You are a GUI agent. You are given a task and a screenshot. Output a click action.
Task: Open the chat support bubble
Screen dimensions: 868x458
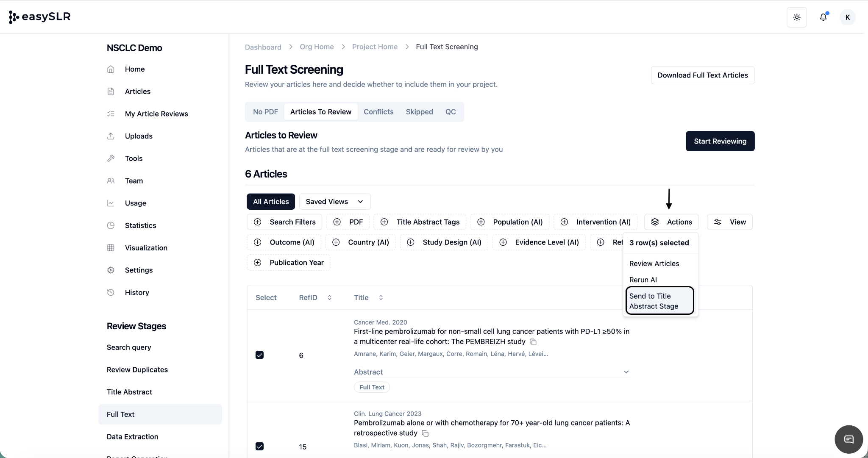pyautogui.click(x=849, y=439)
